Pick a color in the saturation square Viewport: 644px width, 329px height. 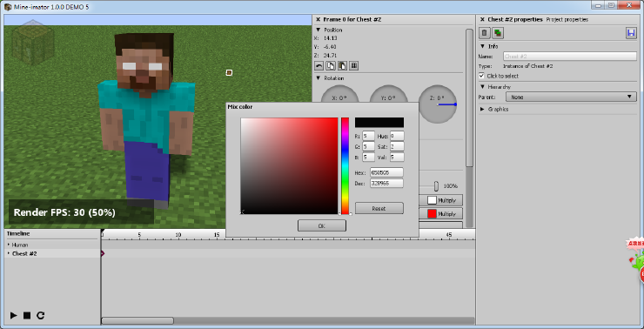point(289,166)
